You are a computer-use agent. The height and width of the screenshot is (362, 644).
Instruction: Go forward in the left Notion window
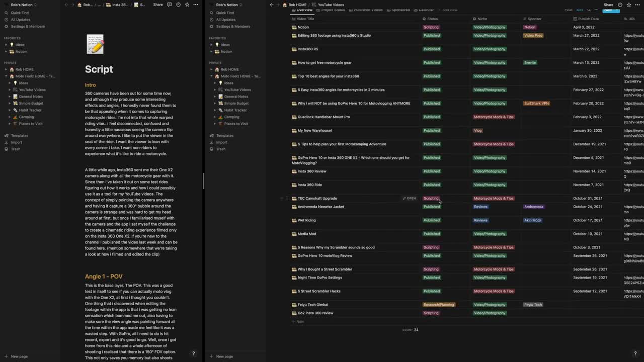(72, 5)
